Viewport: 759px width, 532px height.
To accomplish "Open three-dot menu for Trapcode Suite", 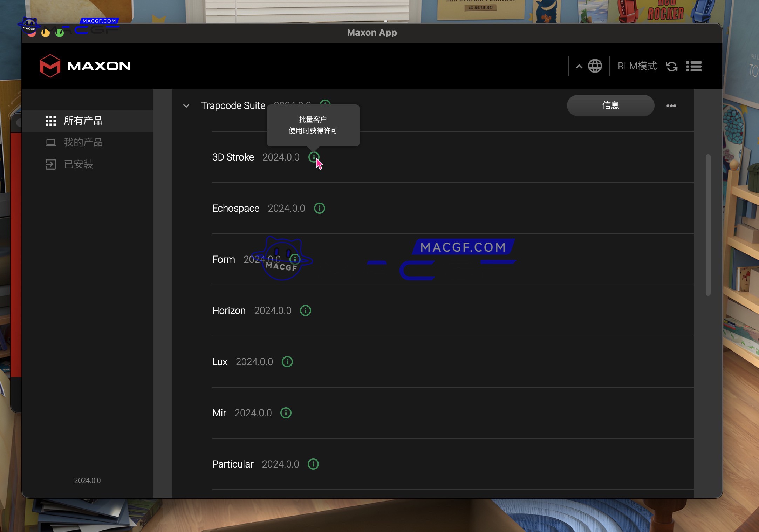I will [671, 105].
